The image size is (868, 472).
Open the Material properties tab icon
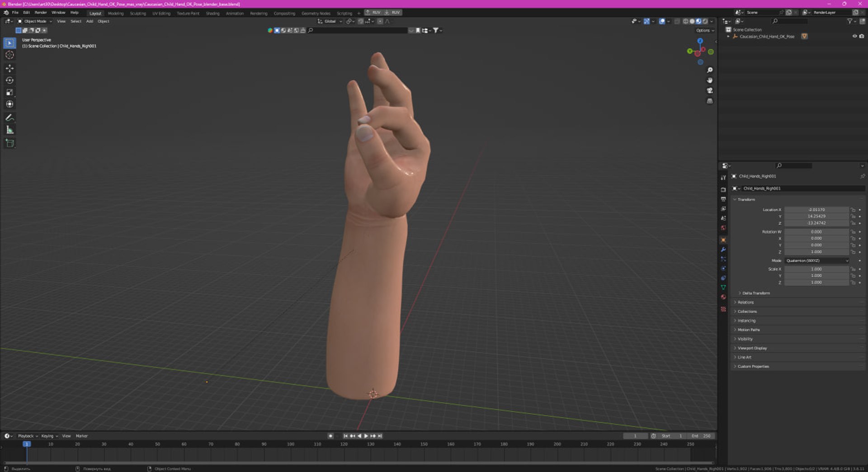[723, 297]
